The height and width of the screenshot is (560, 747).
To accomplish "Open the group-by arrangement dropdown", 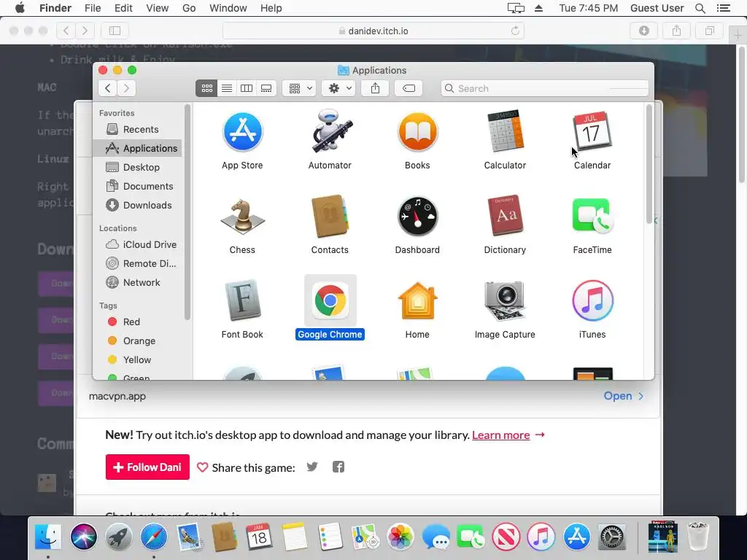I will pyautogui.click(x=299, y=88).
